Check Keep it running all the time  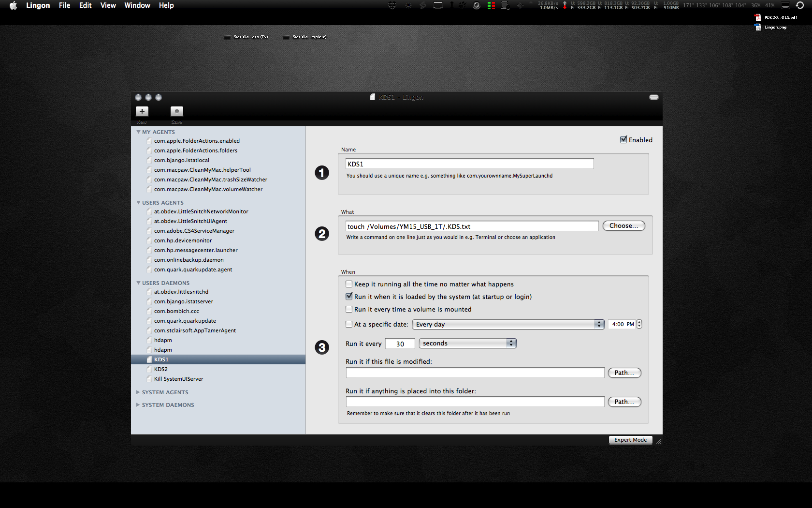[349, 284]
